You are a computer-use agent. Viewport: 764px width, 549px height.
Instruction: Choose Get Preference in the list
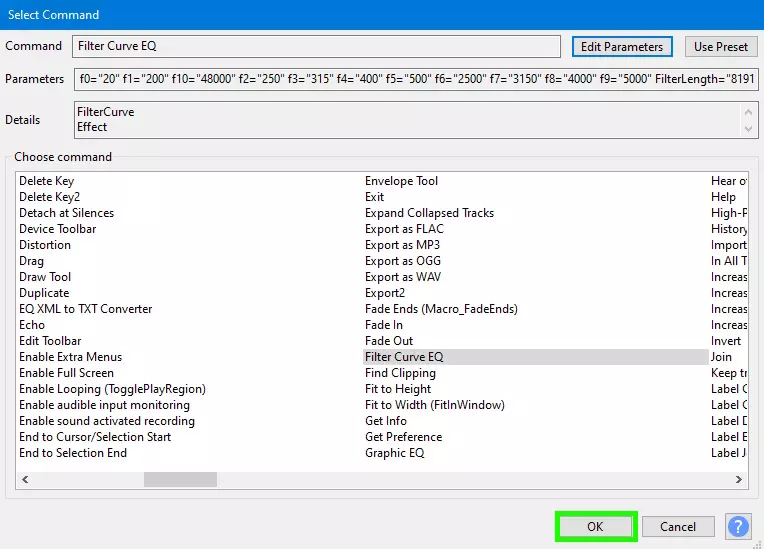click(404, 437)
